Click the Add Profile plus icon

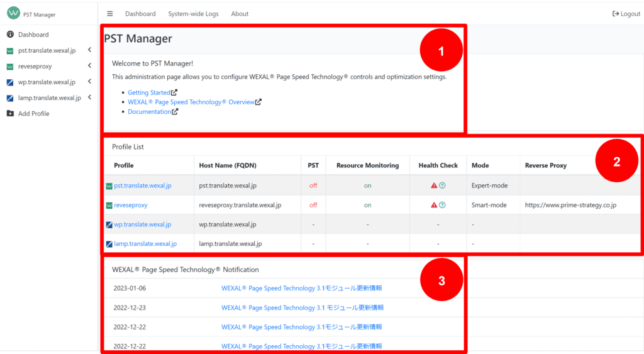(x=10, y=113)
